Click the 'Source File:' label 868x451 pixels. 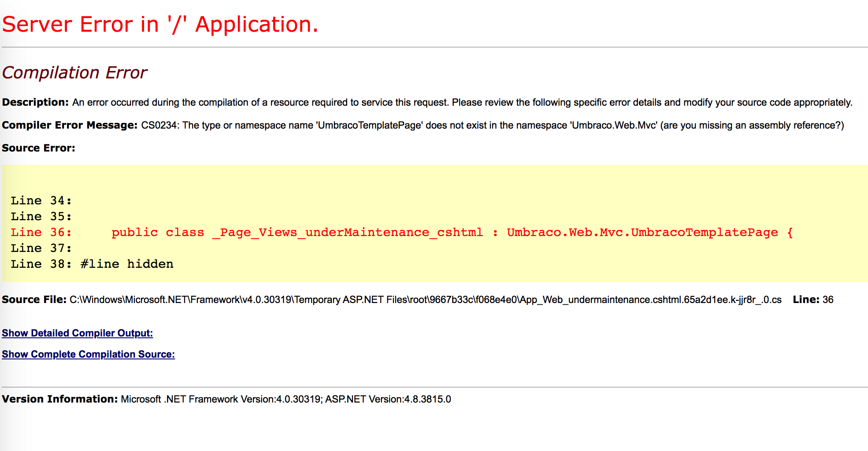point(34,299)
